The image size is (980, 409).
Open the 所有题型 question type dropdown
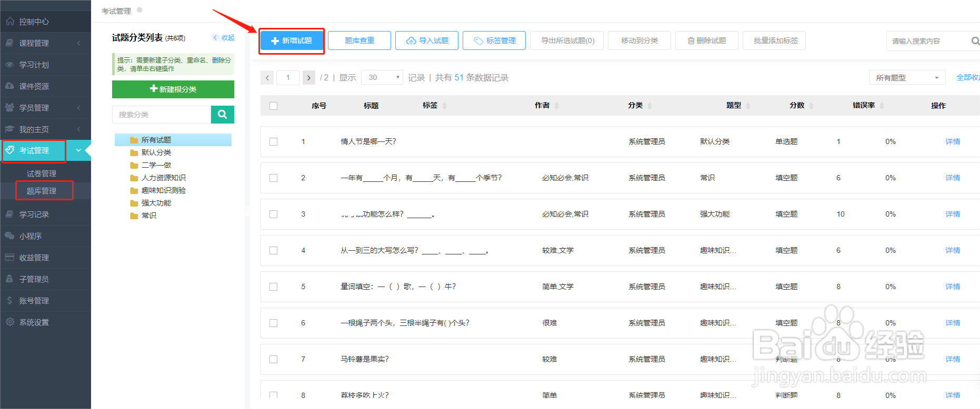[x=907, y=77]
